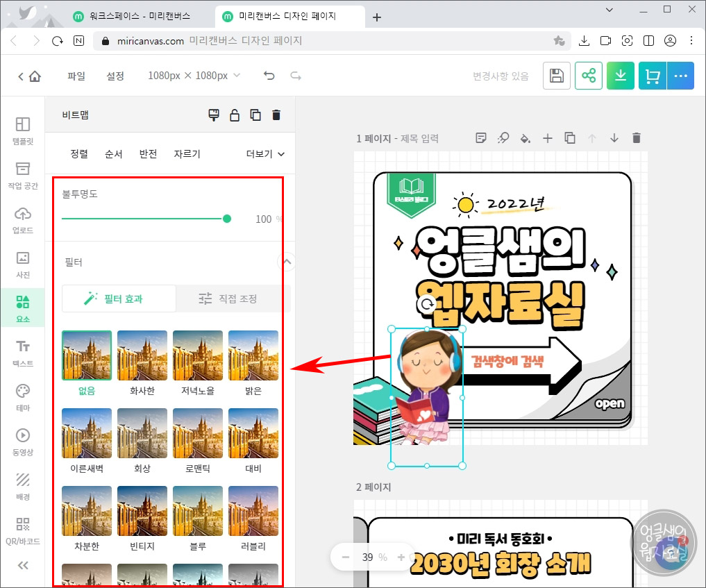Open the page fill color tool
The height and width of the screenshot is (588, 706).
click(526, 137)
